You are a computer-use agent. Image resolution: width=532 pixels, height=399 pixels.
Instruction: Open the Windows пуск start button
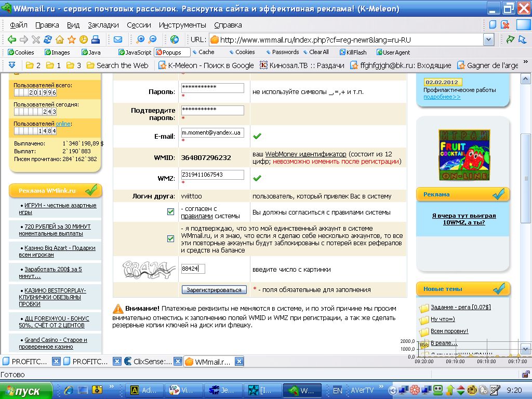tap(26, 391)
